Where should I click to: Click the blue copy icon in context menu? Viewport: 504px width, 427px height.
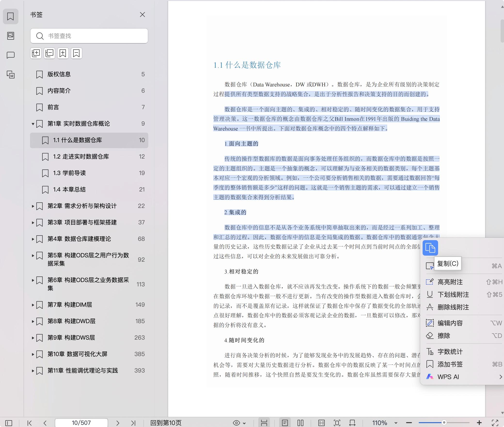click(430, 248)
